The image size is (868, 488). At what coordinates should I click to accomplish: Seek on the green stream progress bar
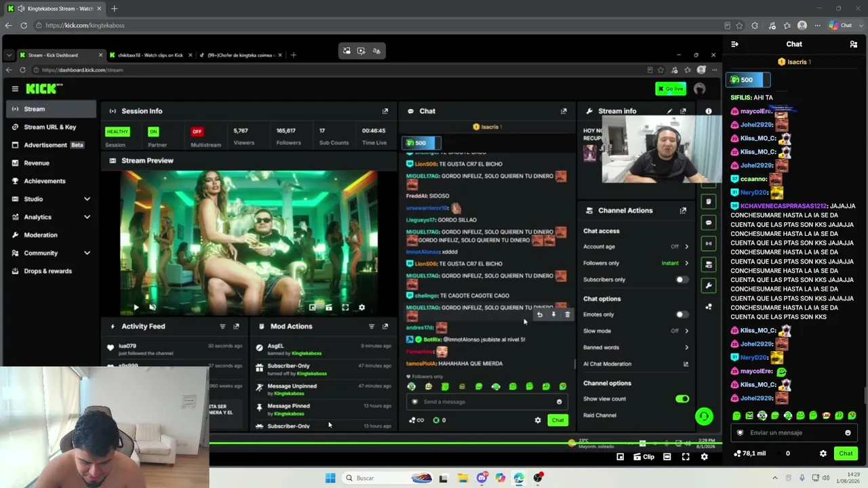(x=465, y=444)
